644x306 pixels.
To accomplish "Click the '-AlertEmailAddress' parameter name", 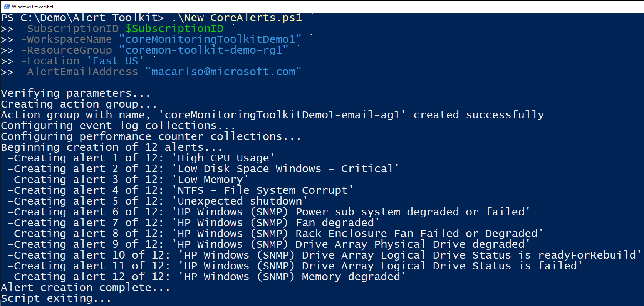I will [79, 72].
